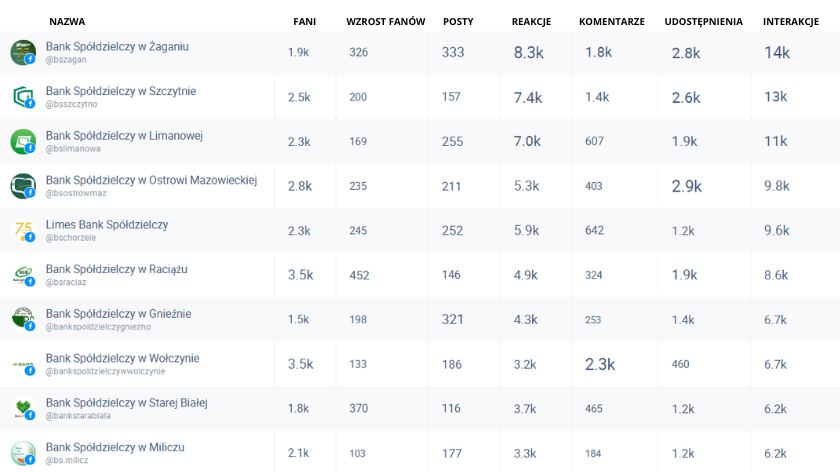
Task: Select the Bank Spółdzielczy w Limanowej avatar
Action: point(23,141)
